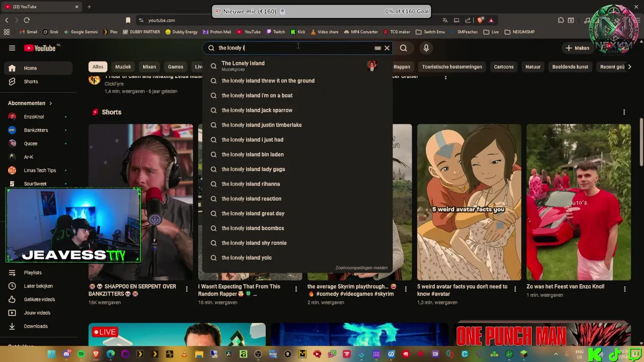Select the Muziek filter chip
Viewport: 644px width, 362px height.
(123, 66)
